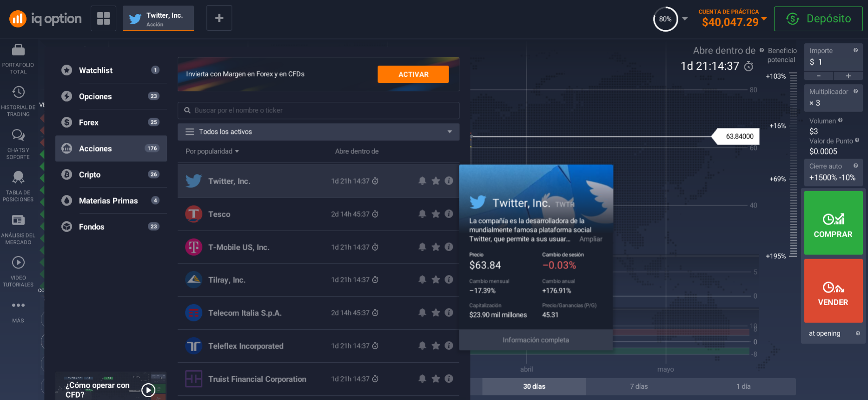This screenshot has width=868, height=400.
Task: Open the Más three-dots menu
Action: tap(18, 306)
